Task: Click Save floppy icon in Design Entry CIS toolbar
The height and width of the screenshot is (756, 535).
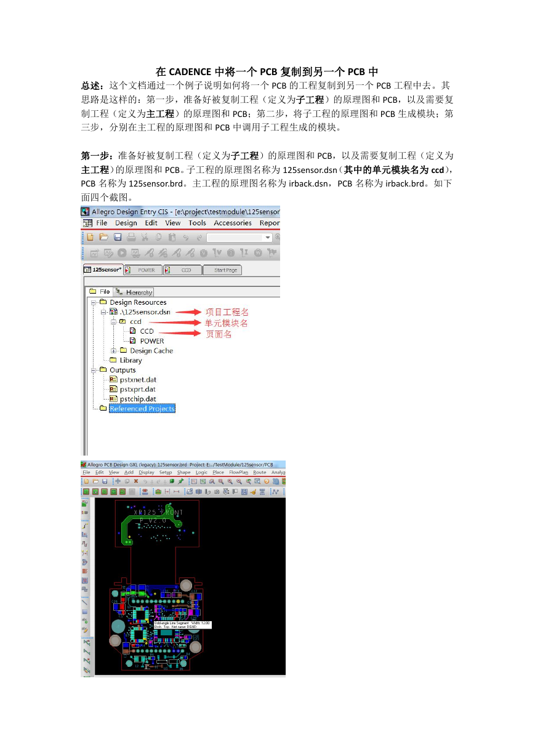Action: 118,237
